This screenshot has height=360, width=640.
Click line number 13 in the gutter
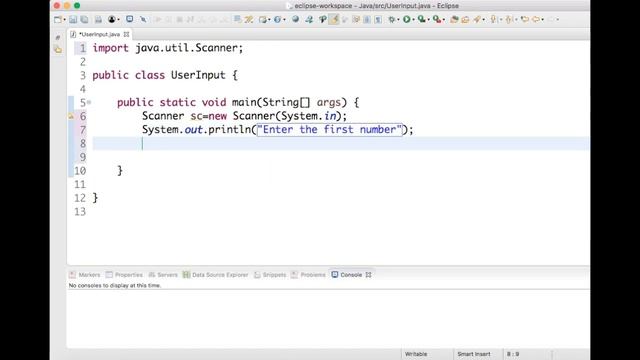[x=80, y=212]
